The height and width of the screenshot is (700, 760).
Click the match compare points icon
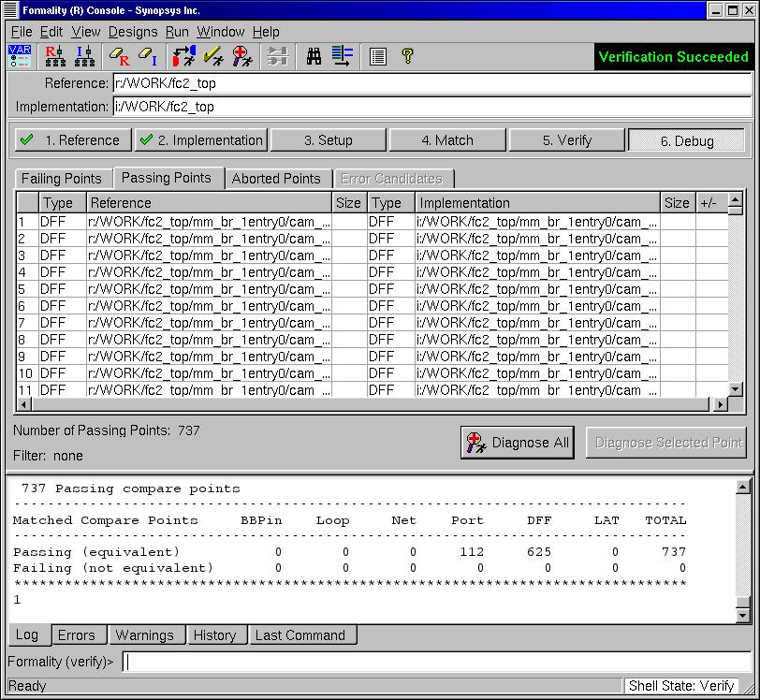click(184, 56)
